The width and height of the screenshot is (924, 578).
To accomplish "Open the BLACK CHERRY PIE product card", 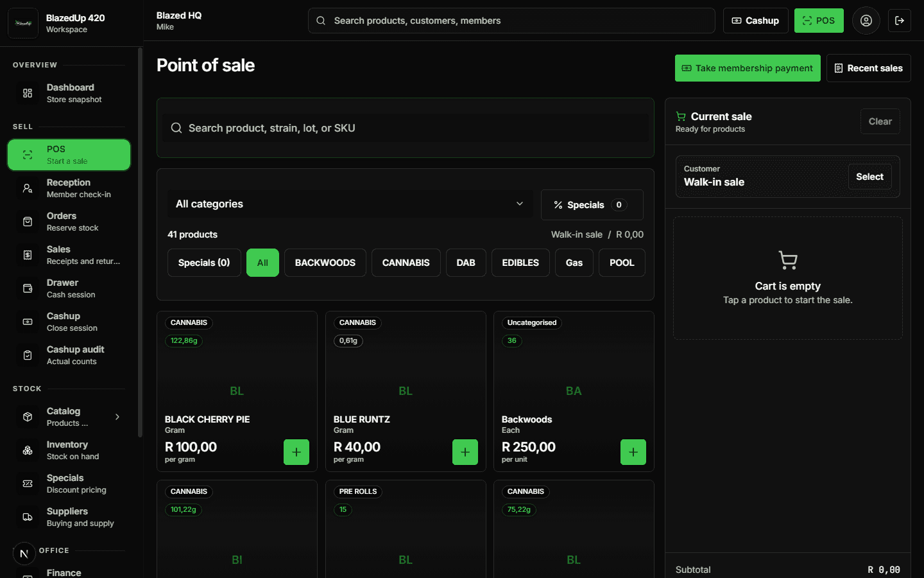I will click(x=237, y=391).
